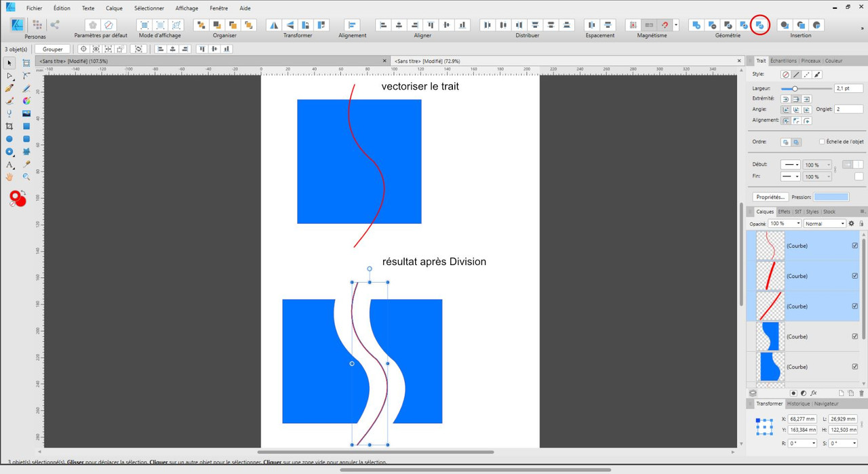Click the Flip Horizontal icon in Transformer
The width and height of the screenshot is (868, 474).
[x=274, y=25]
